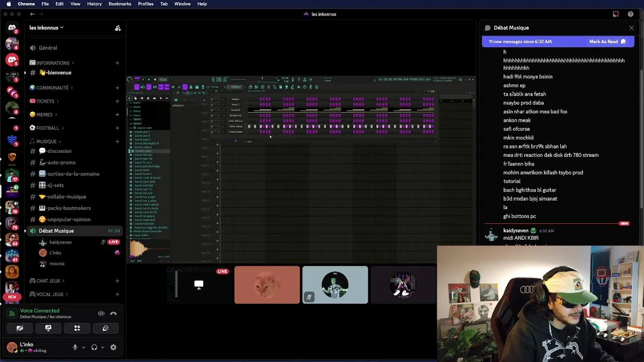Open the server icon with badge 63
Image resolution: width=644 pixels, height=362 pixels.
click(x=12, y=240)
